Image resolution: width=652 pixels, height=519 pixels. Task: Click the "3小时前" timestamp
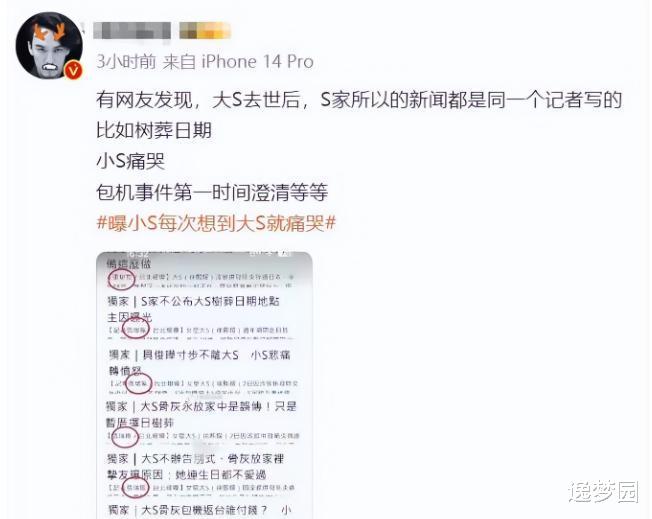coord(126,62)
